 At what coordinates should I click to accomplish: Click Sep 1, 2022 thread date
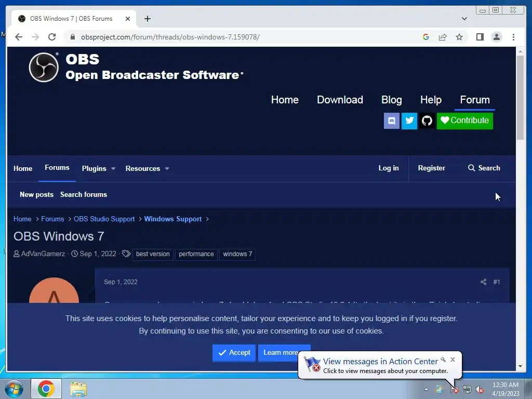98,254
